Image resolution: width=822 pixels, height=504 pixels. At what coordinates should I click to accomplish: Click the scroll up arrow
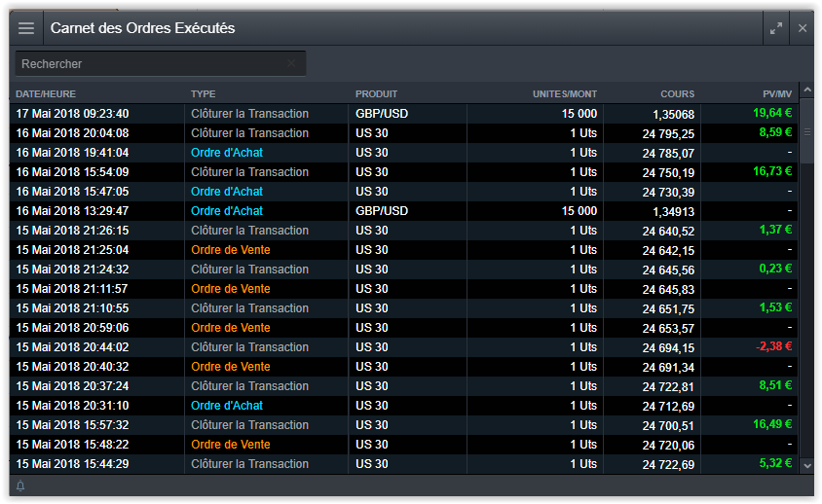pyautogui.click(x=807, y=90)
